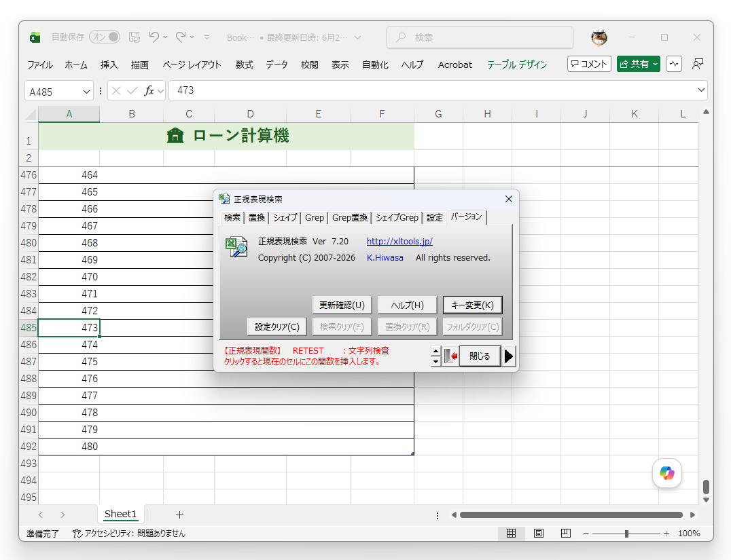Screen dimensions: 731x560
Task: Click the Excel search box
Action: pyautogui.click(x=480, y=37)
